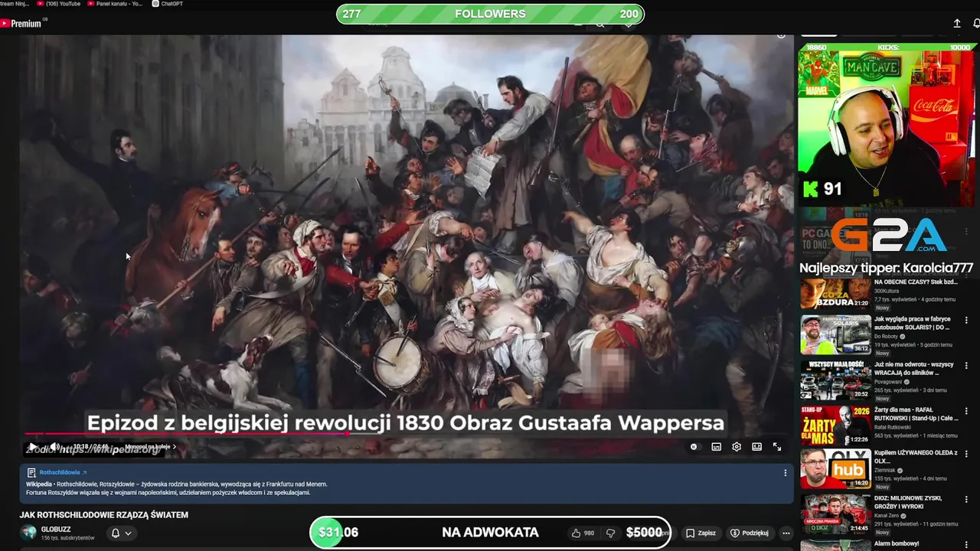Click the 'Rafał Rutkowski' channel name
The height and width of the screenshot is (551, 980).
pyautogui.click(x=891, y=427)
